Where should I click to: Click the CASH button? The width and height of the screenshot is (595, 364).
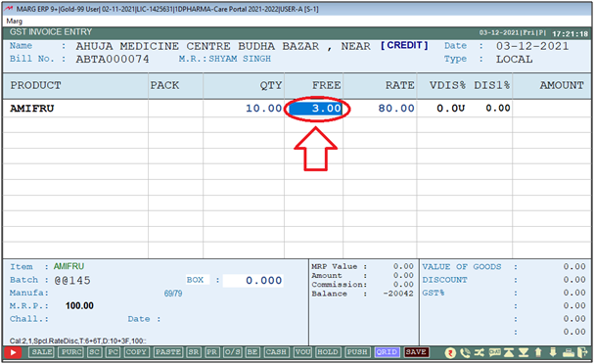click(276, 352)
